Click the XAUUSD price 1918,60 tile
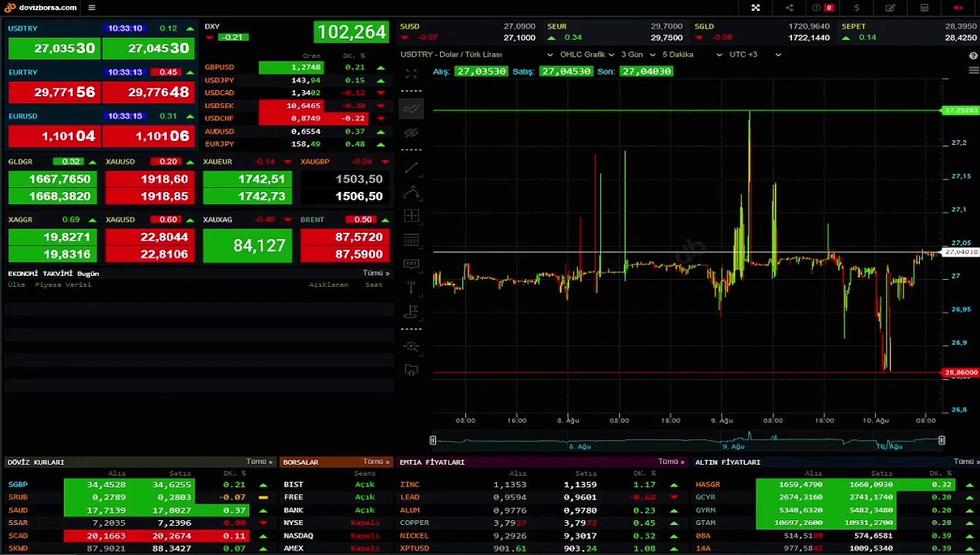This screenshot has height=555, width=980. (150, 179)
